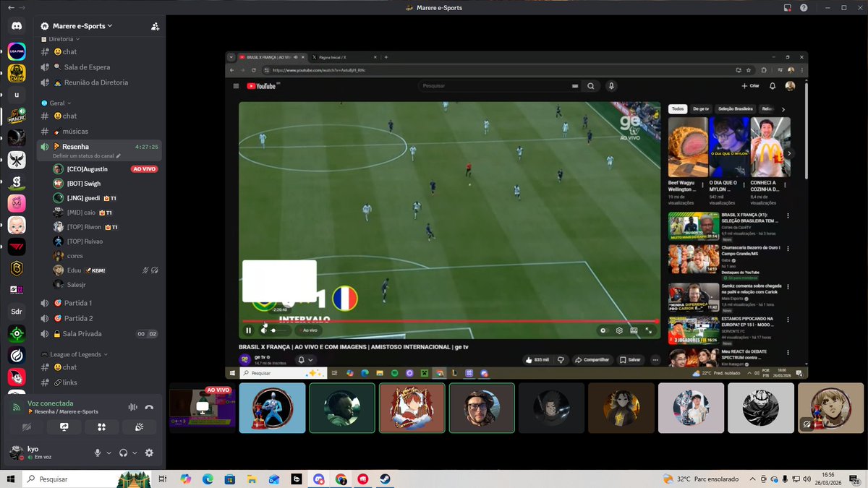Launch an activity from voice panel
868x488 pixels.
[102, 427]
